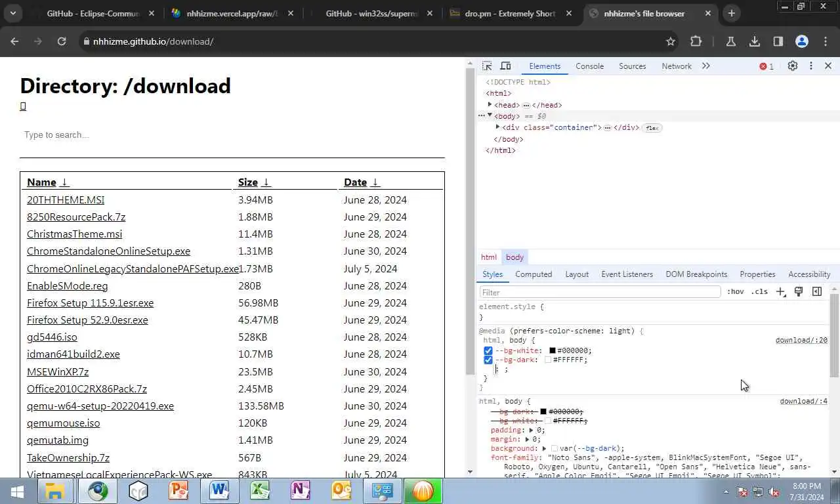Viewport: 840px width, 504px height.
Task: Open the download/:20 stylesheet source link
Action: click(x=801, y=340)
